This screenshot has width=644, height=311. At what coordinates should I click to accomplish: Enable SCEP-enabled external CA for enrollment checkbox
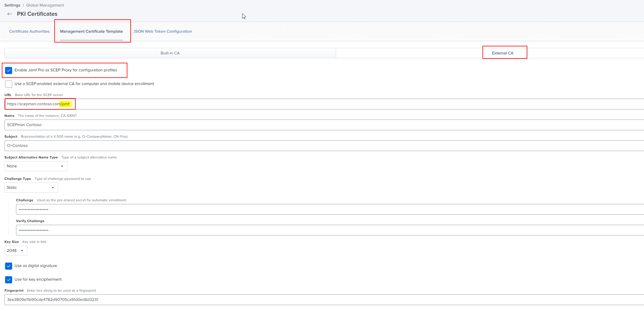point(9,84)
